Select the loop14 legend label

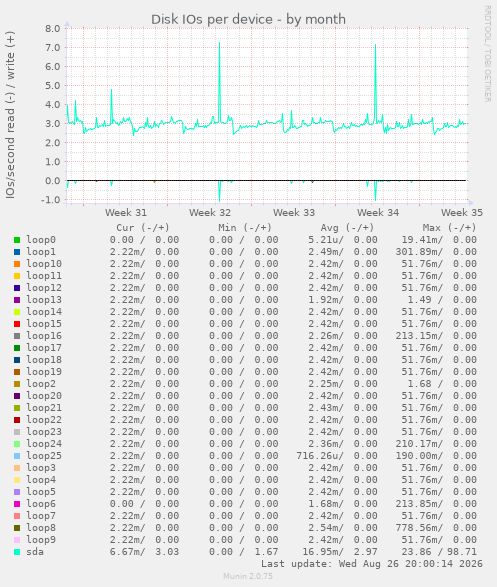[x=44, y=312]
